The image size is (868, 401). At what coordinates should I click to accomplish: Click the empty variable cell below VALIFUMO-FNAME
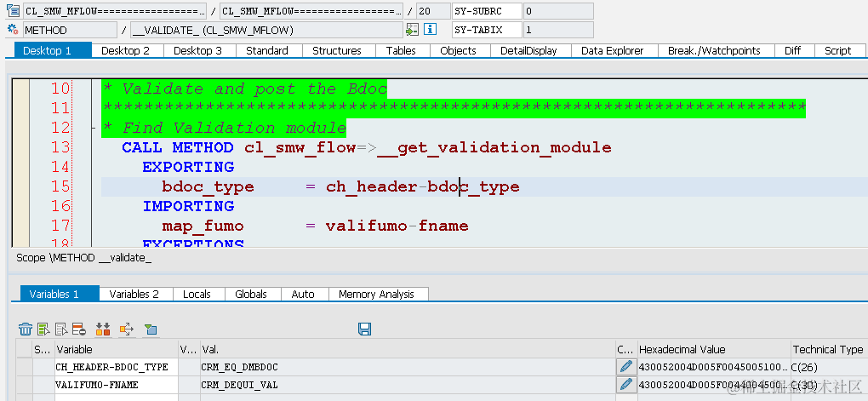point(117,398)
